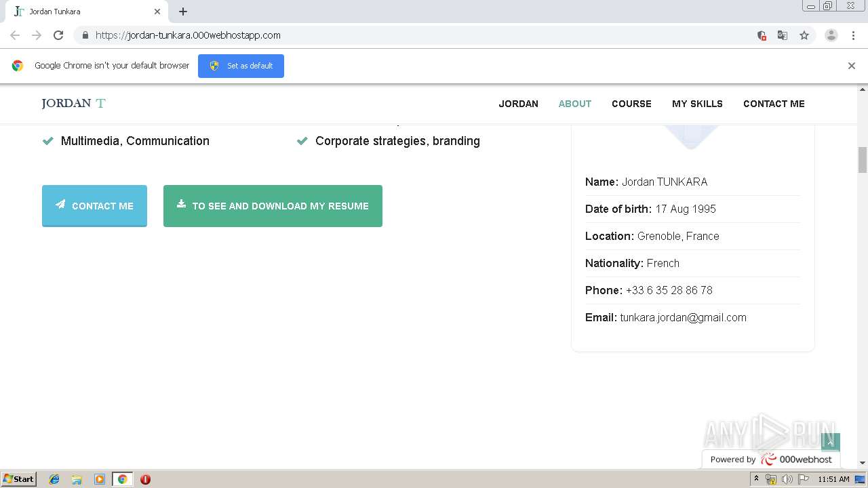Click the Chrome taskbar icon
The image size is (868, 488).
[x=122, y=479]
